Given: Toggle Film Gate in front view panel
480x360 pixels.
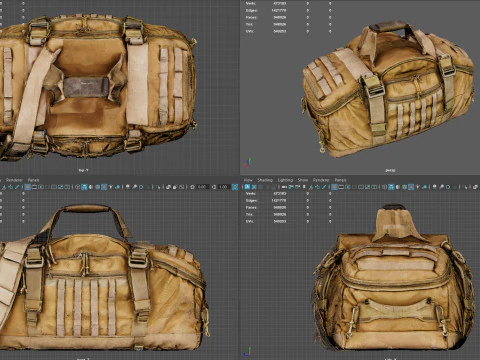Looking at the screenshot, I should pos(34,187).
